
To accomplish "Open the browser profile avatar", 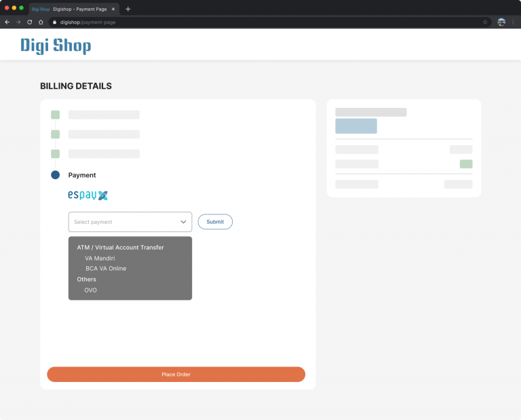I will (x=501, y=22).
